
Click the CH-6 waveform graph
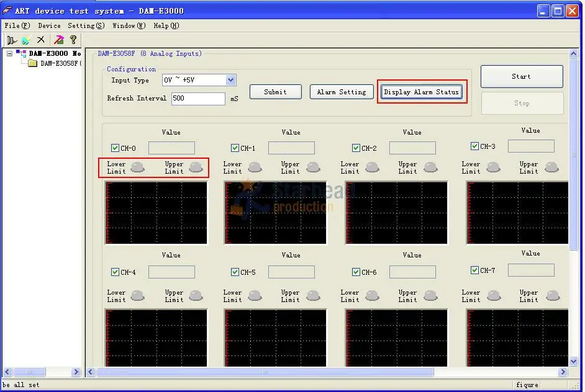(x=397, y=338)
